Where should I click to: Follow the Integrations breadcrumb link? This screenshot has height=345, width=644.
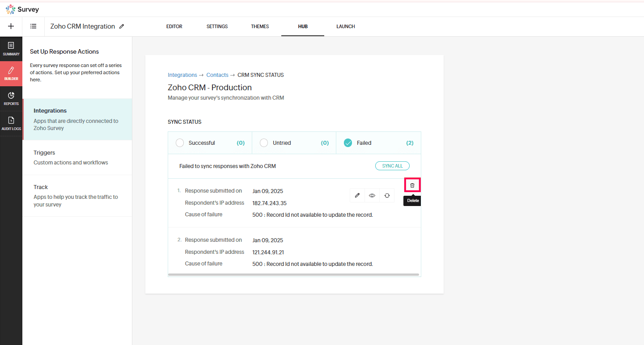tap(182, 75)
